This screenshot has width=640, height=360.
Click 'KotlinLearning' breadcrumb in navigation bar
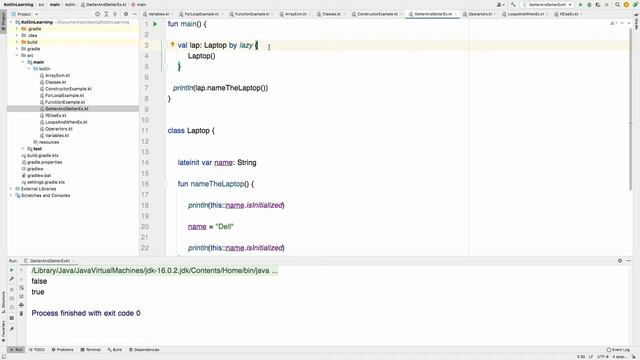(18, 4)
